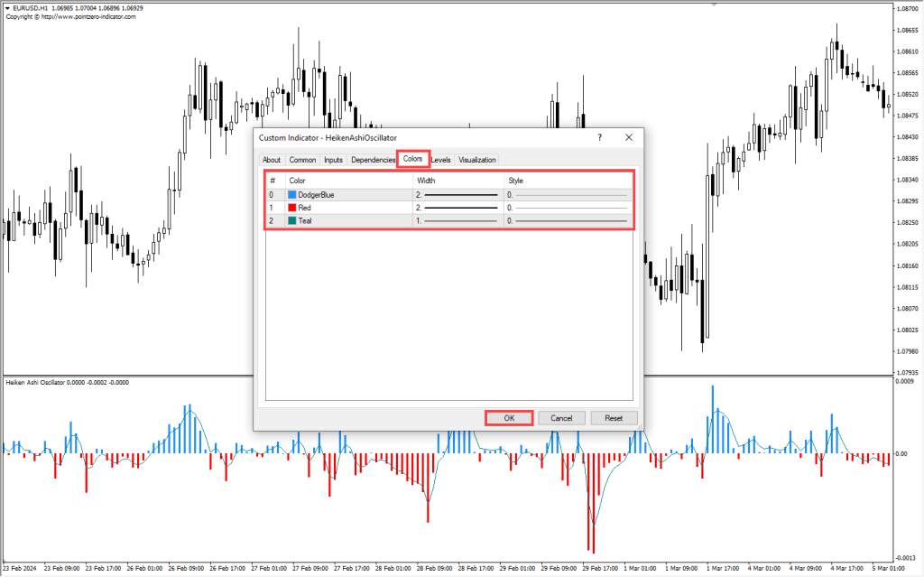Click the Cancel button

point(561,418)
